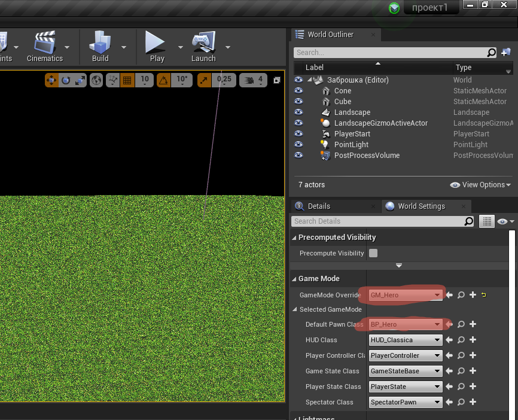Collapse the Забрoшка (Editor) world tree
Screen dimensions: 518x420
pyautogui.click(x=310, y=80)
